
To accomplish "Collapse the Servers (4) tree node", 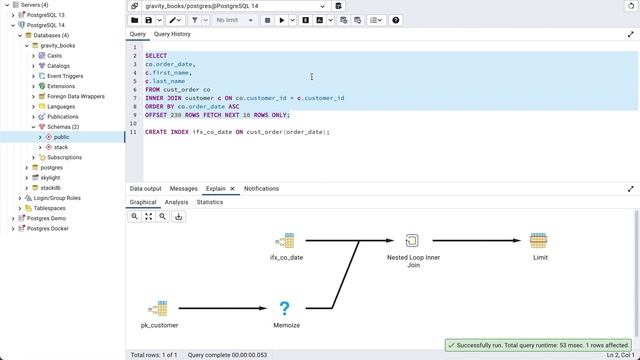I will (x=7, y=5).
